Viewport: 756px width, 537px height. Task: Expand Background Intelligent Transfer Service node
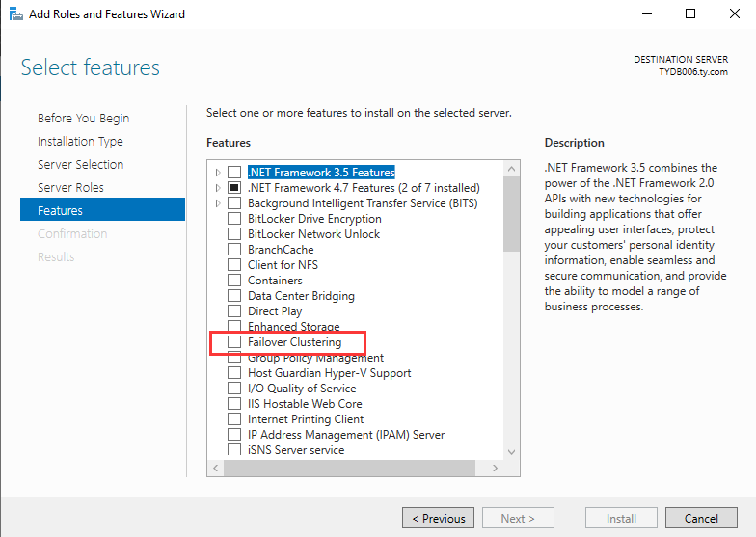coord(219,203)
